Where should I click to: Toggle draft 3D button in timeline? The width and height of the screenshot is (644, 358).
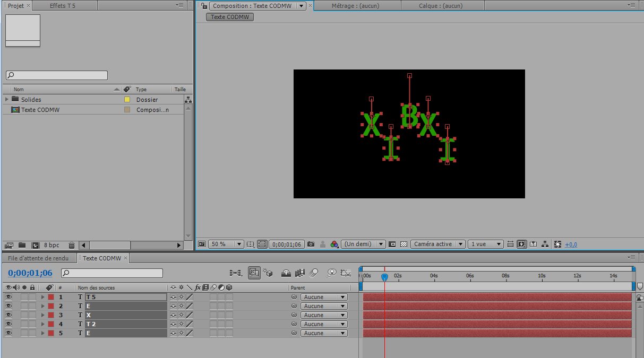click(x=267, y=273)
